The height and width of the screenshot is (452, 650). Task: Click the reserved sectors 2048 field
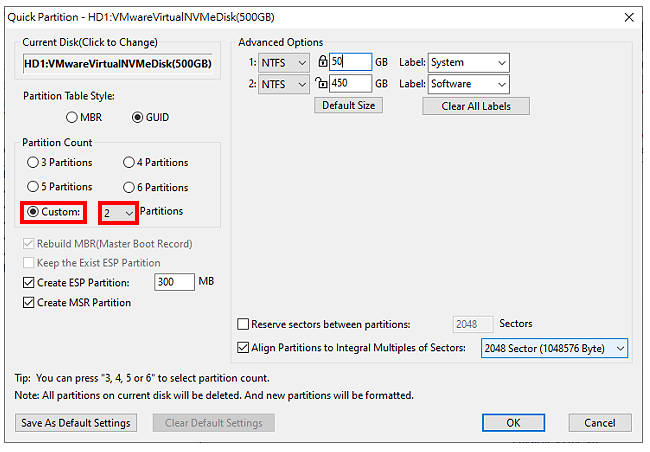(x=473, y=324)
